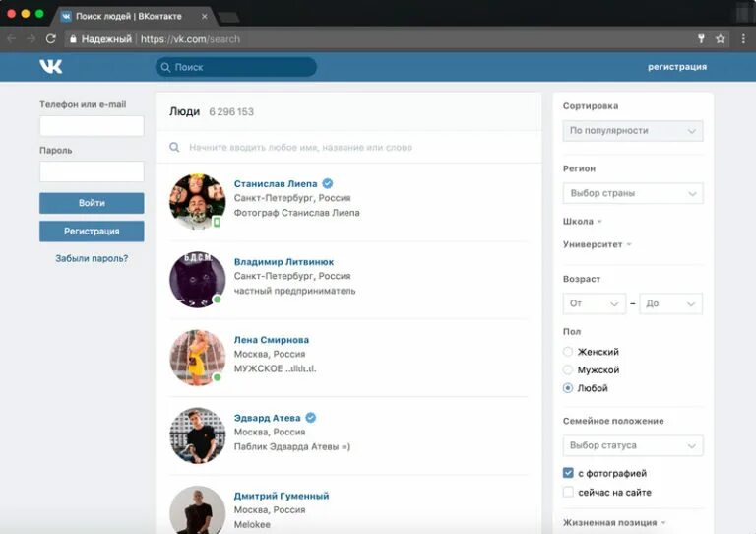Open Владимир Литвинюк name link
756x534 pixels.
point(283,262)
